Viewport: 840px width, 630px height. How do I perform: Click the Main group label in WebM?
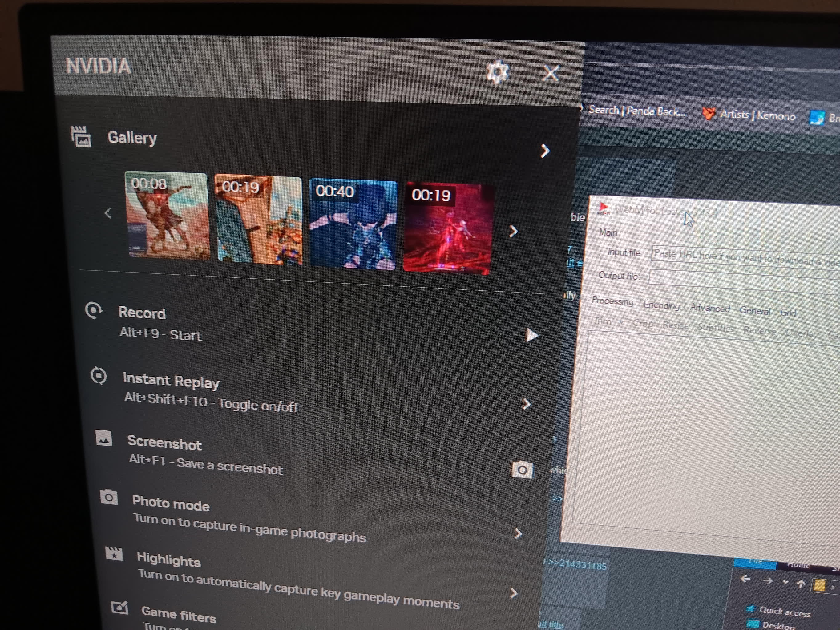pos(608,232)
